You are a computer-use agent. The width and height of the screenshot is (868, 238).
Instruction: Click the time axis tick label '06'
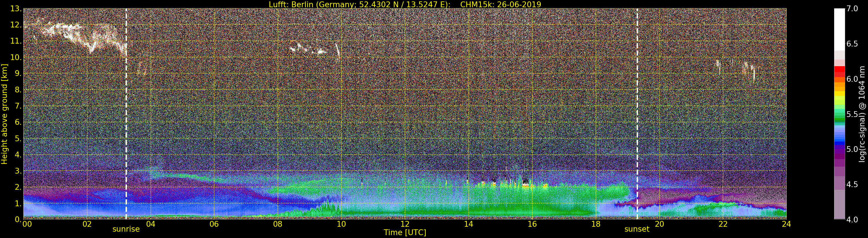click(214, 224)
